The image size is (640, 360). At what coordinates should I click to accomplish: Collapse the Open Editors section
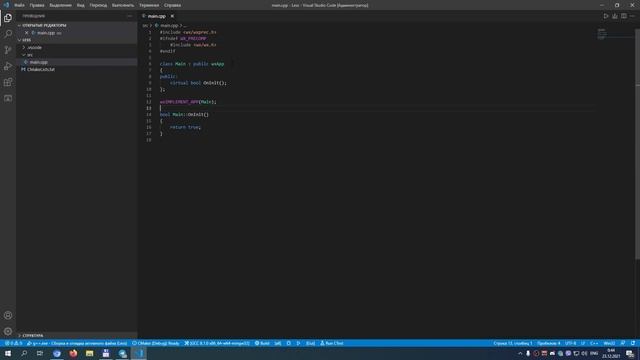click(76, 25)
